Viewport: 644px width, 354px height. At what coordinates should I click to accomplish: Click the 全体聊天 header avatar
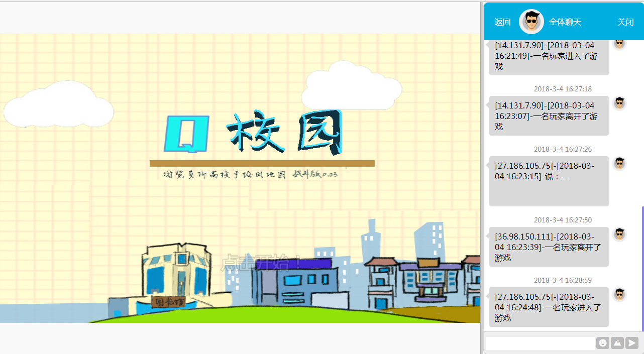click(x=531, y=22)
